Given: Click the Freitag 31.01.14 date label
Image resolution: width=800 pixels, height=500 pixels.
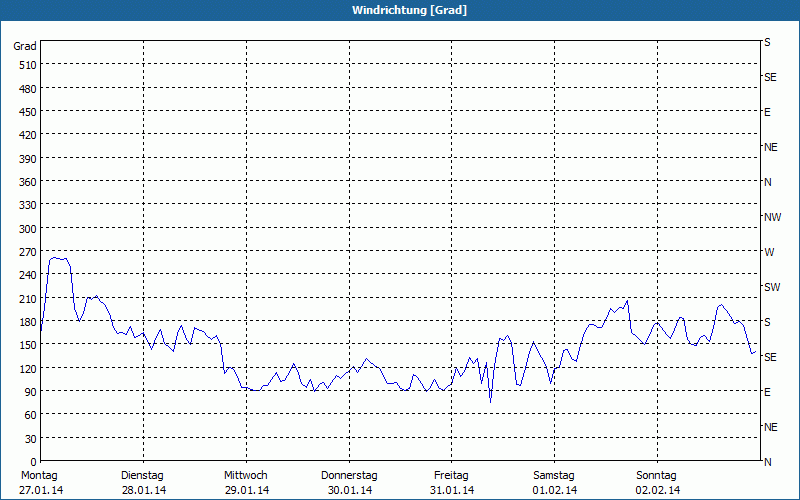Looking at the screenshot, I should 452,483.
